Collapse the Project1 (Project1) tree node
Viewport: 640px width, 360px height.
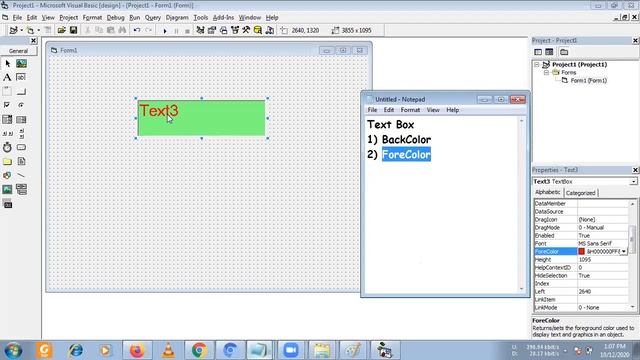537,64
